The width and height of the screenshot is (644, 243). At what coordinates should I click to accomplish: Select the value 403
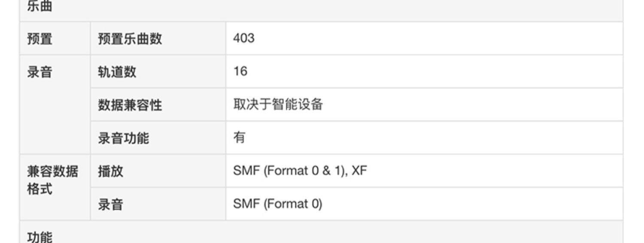244,38
